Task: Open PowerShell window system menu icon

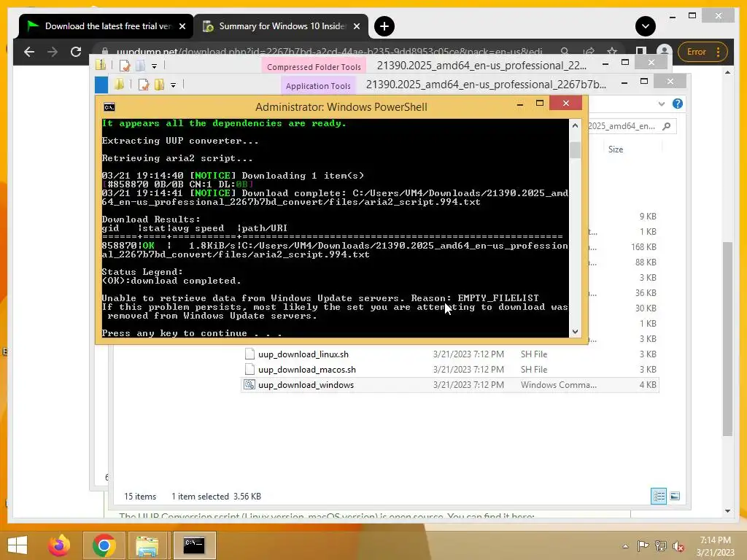Action: point(109,107)
